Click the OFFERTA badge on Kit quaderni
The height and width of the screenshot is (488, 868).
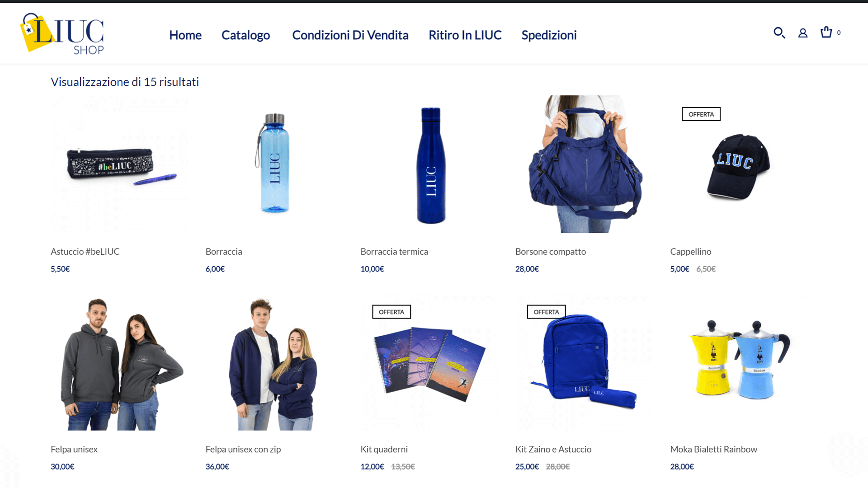[392, 312]
